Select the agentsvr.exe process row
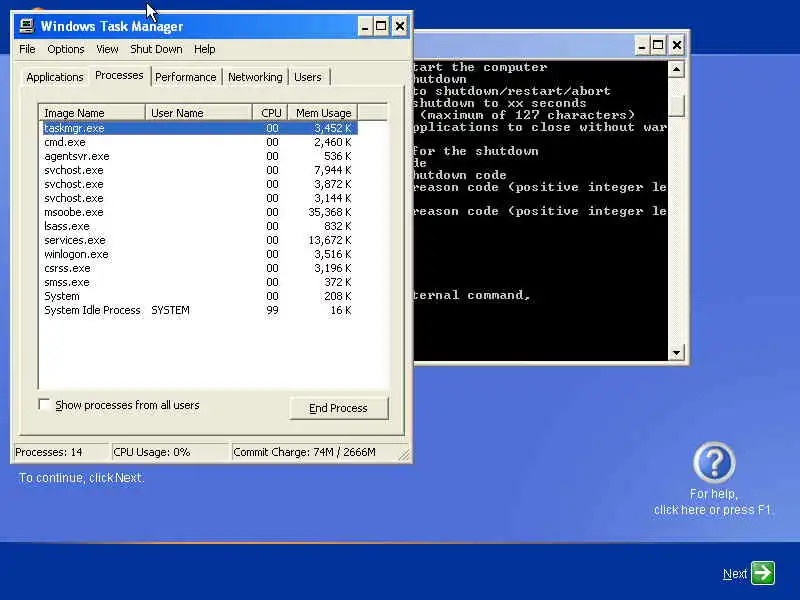This screenshot has height=600, width=800. coord(199,156)
